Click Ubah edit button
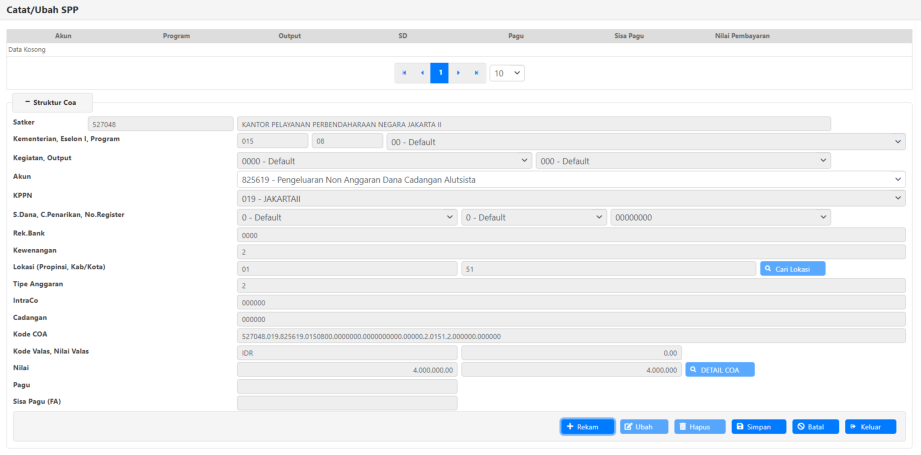Viewport: 921px width, 455px height. 643,427
